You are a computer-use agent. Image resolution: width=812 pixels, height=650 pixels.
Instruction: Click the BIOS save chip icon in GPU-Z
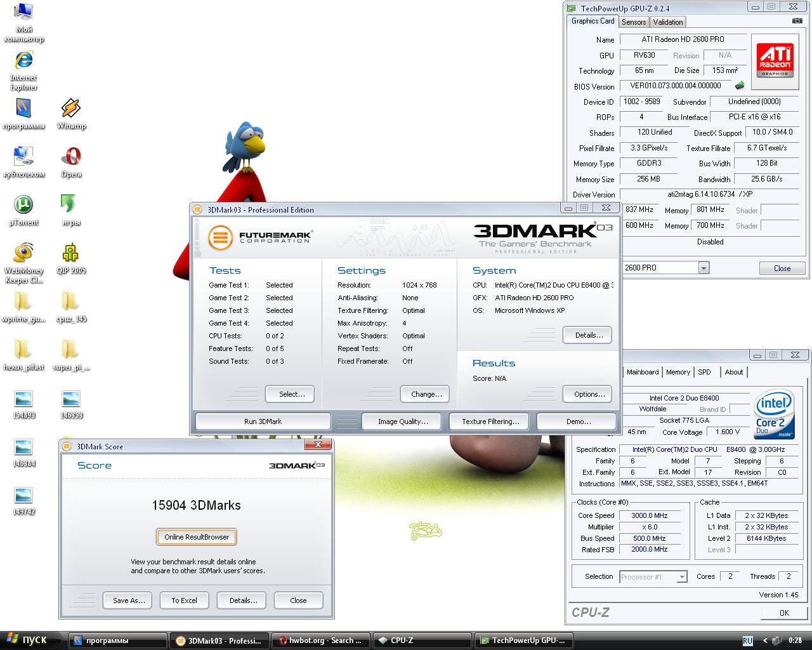coord(740,86)
